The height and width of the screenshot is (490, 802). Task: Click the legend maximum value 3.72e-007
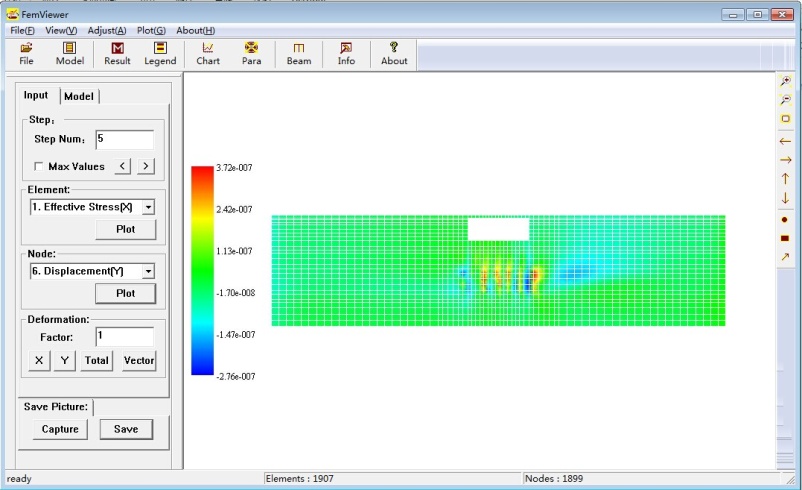pos(234,168)
